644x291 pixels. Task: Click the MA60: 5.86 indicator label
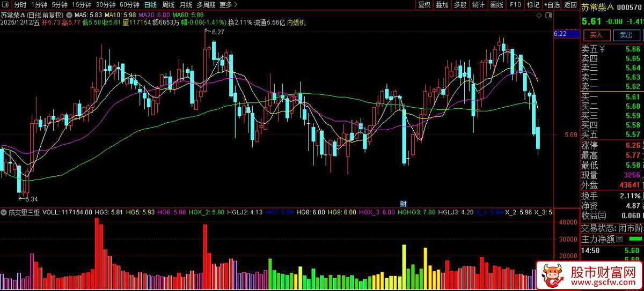tap(188, 14)
